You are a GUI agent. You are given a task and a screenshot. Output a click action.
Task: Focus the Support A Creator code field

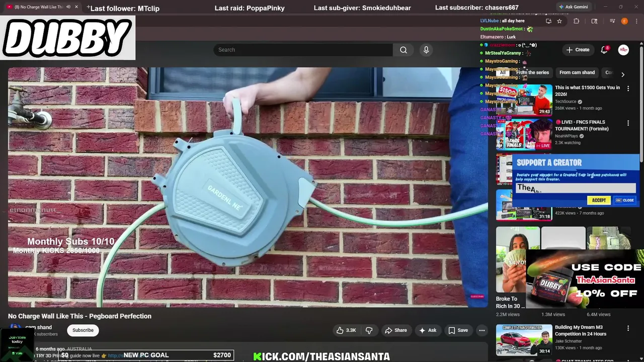[x=576, y=188]
